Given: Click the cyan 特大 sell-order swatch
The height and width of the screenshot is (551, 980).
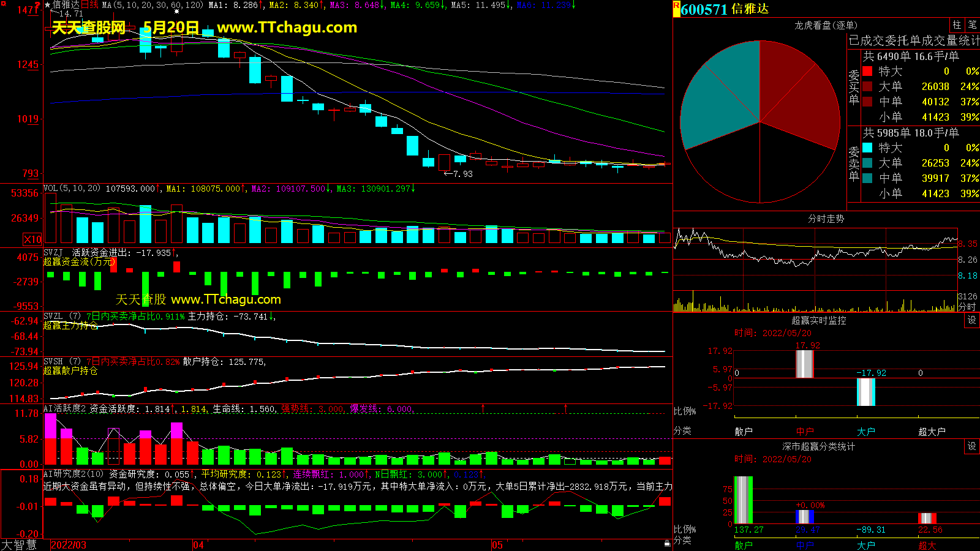Looking at the screenshot, I should [867, 148].
